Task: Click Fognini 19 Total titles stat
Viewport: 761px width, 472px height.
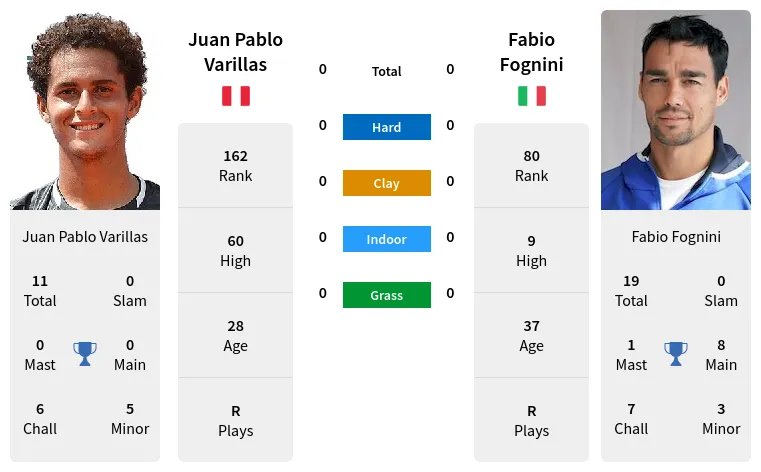Action: (x=631, y=291)
